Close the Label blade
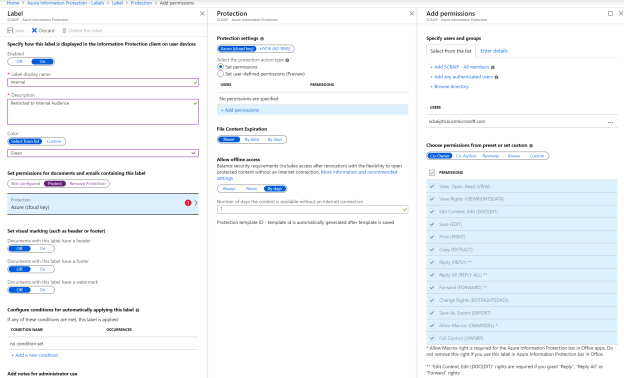The height and width of the screenshot is (378, 624). [202, 14]
